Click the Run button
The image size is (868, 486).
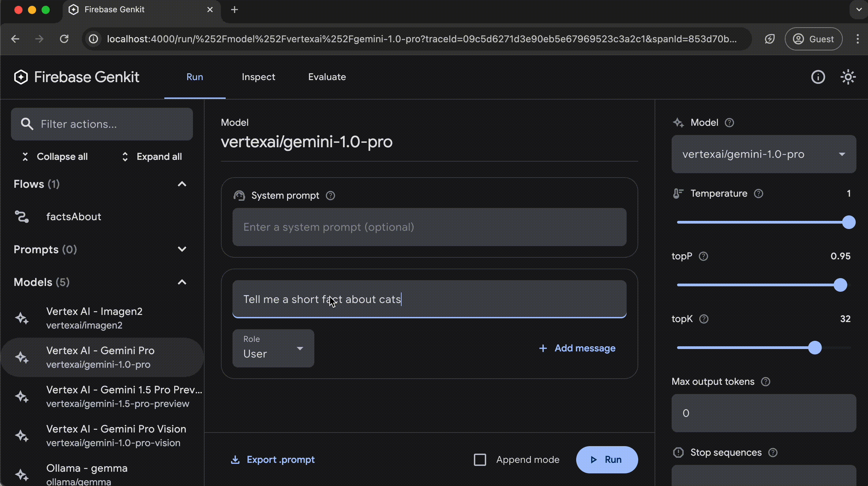coord(606,459)
